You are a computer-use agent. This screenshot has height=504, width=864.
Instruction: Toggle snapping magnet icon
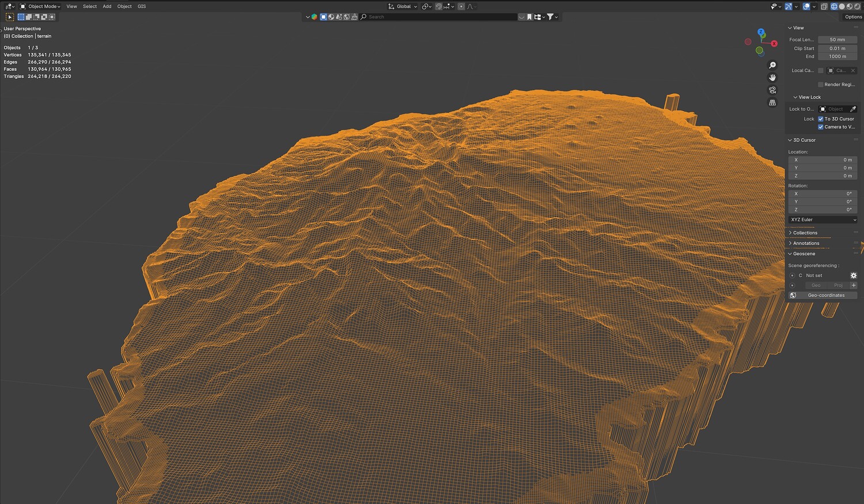tap(438, 6)
